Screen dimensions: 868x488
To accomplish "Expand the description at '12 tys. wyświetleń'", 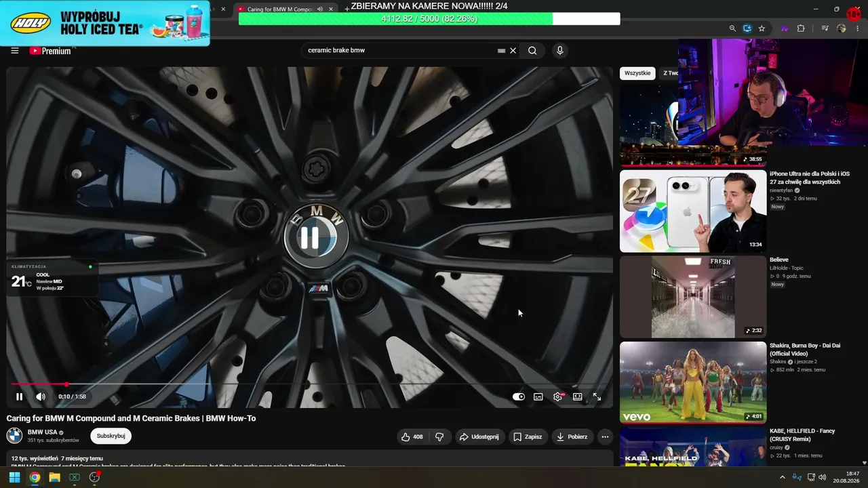I will click(x=57, y=459).
